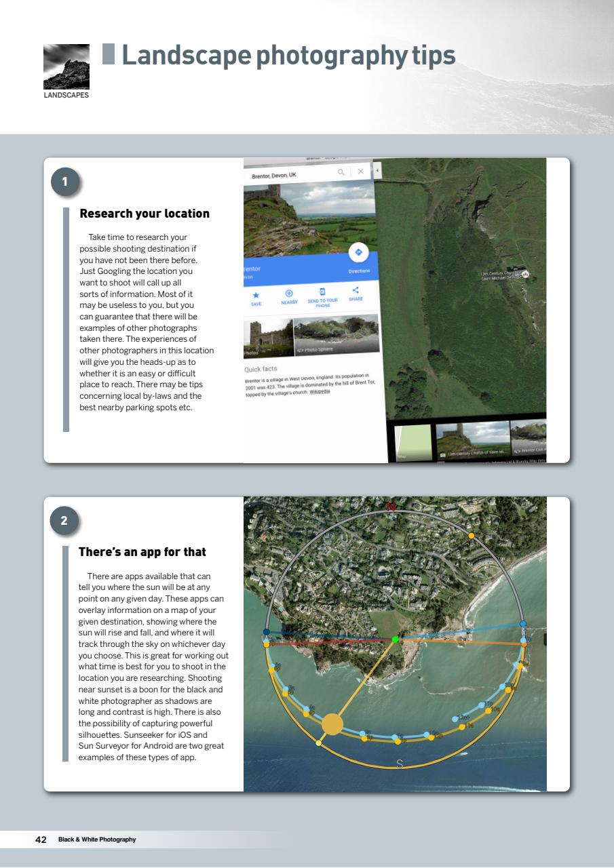The width and height of the screenshot is (614, 868).
Task: Click the Share icon
Action: click(x=356, y=291)
